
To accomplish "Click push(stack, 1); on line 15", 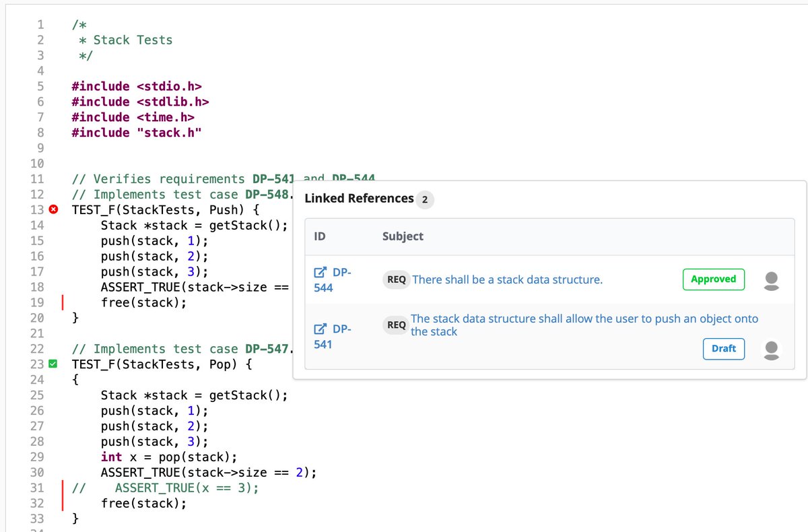I will pyautogui.click(x=155, y=241).
